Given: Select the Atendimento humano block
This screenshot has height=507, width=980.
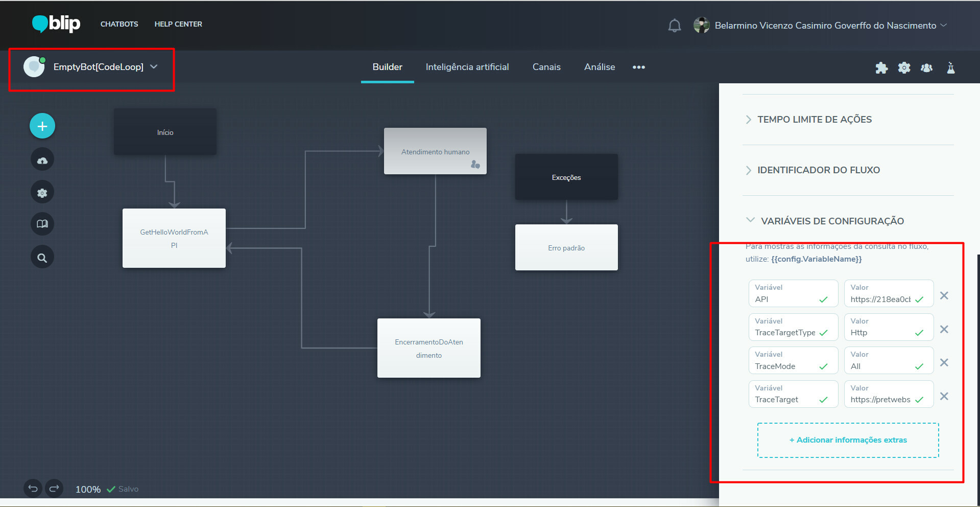Looking at the screenshot, I should [x=435, y=151].
